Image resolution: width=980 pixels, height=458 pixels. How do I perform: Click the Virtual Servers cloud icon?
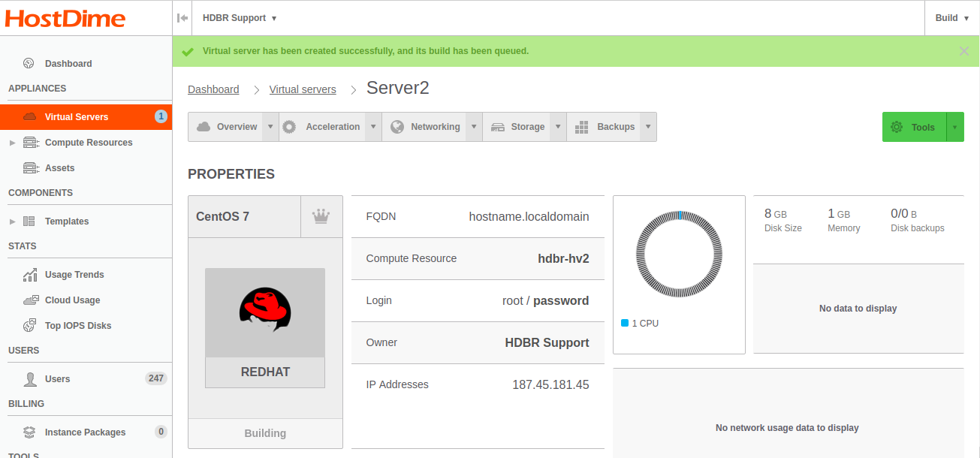click(30, 116)
